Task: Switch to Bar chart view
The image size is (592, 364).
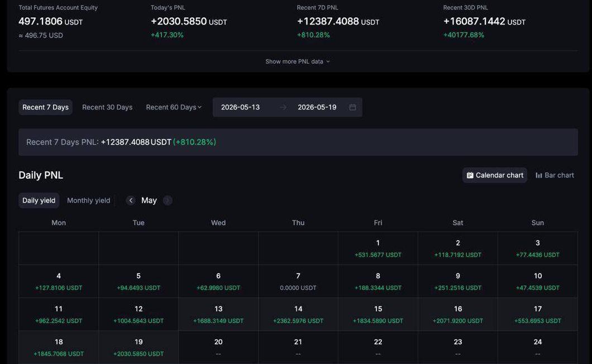Action: [x=555, y=175]
